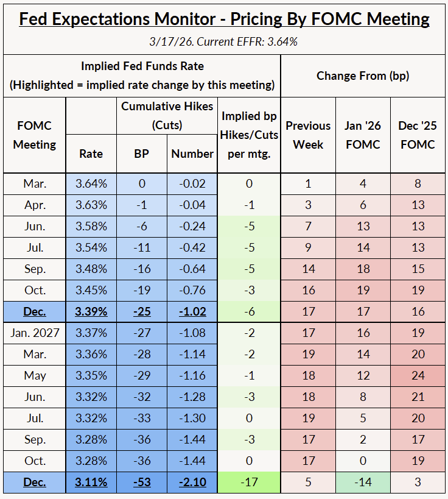Select the "Jan. 2027" meeting row label

[35, 333]
